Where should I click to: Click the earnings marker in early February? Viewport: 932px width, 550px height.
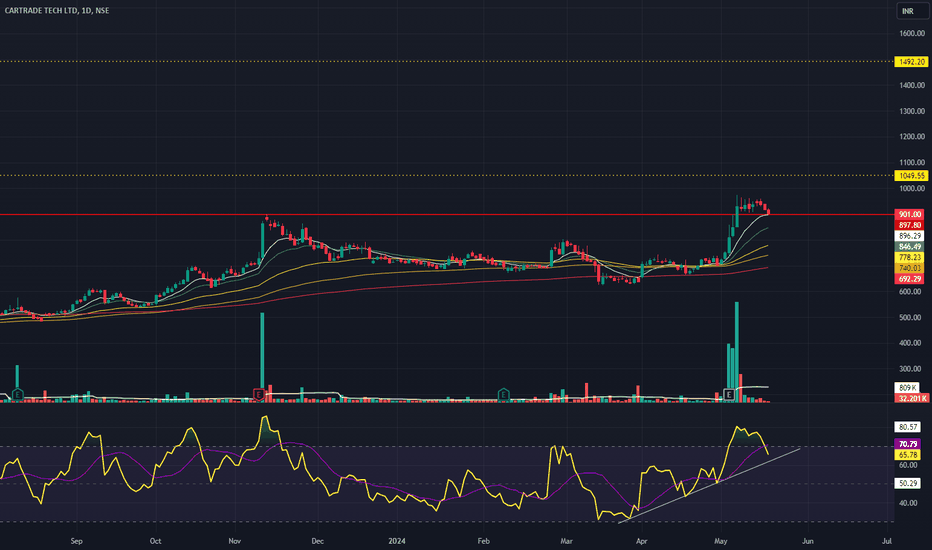(x=503, y=394)
